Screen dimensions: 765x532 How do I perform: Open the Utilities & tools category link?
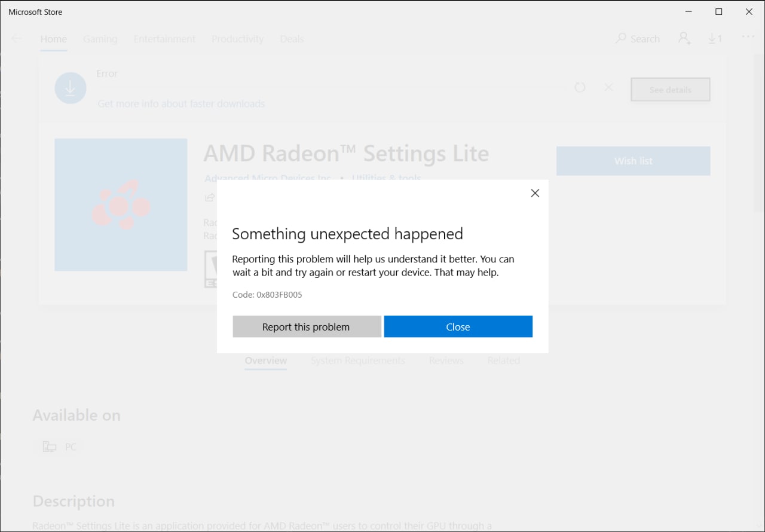(386, 178)
